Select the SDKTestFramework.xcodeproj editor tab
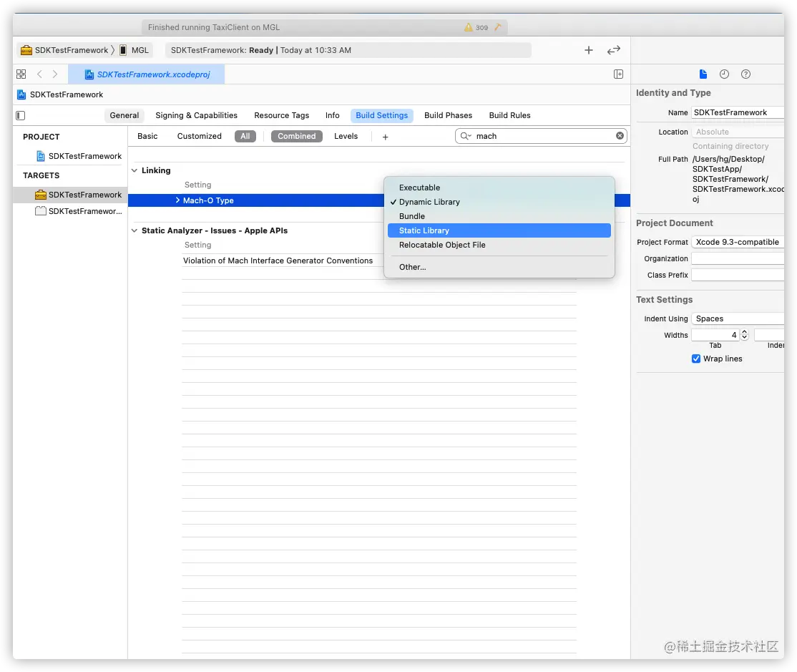Image resolution: width=797 pixels, height=672 pixels. (147, 74)
